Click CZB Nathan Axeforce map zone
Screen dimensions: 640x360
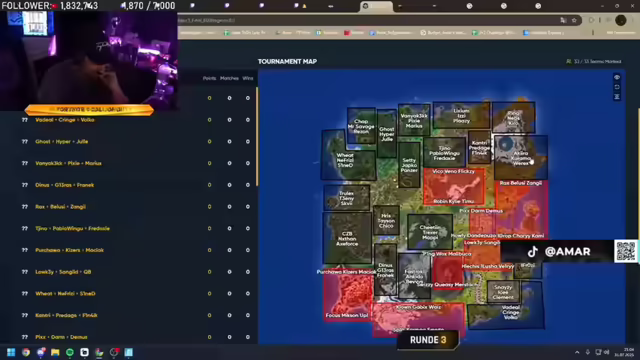point(347,238)
